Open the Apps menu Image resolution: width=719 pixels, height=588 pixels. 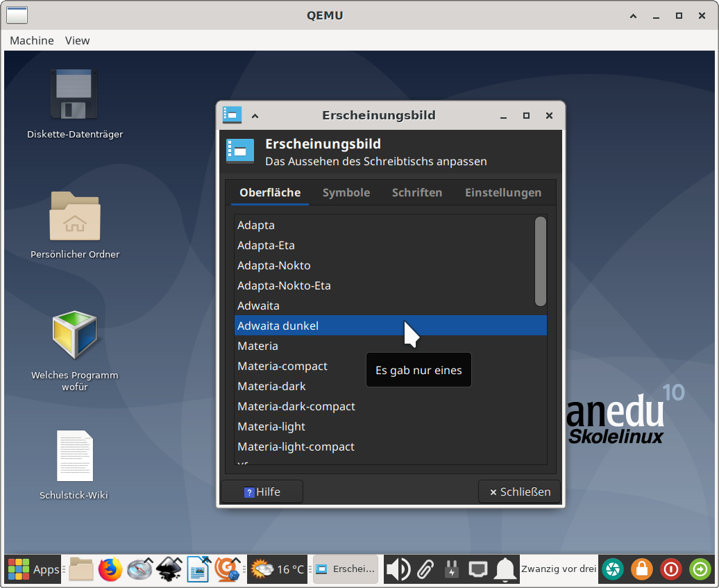click(x=33, y=569)
